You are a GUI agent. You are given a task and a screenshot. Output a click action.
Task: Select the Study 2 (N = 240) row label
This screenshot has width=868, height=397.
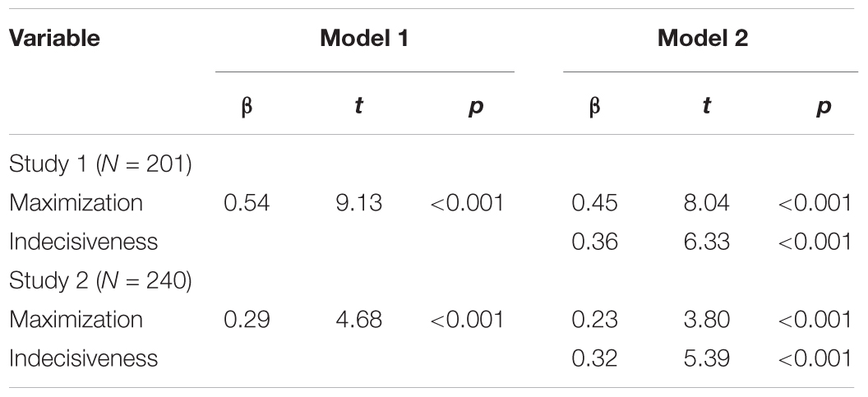click(100, 281)
